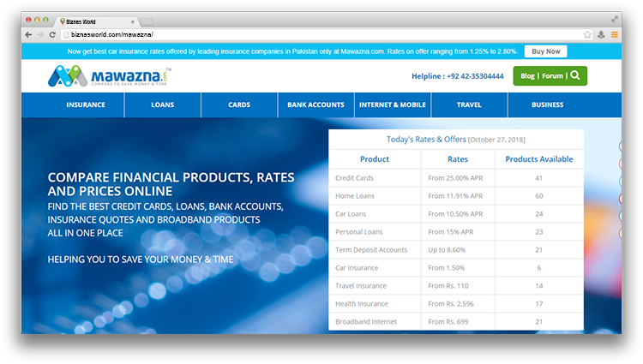Expand the Internet & Mobile menu
Image resolution: width=643 pixels, height=364 pixels.
coord(393,105)
